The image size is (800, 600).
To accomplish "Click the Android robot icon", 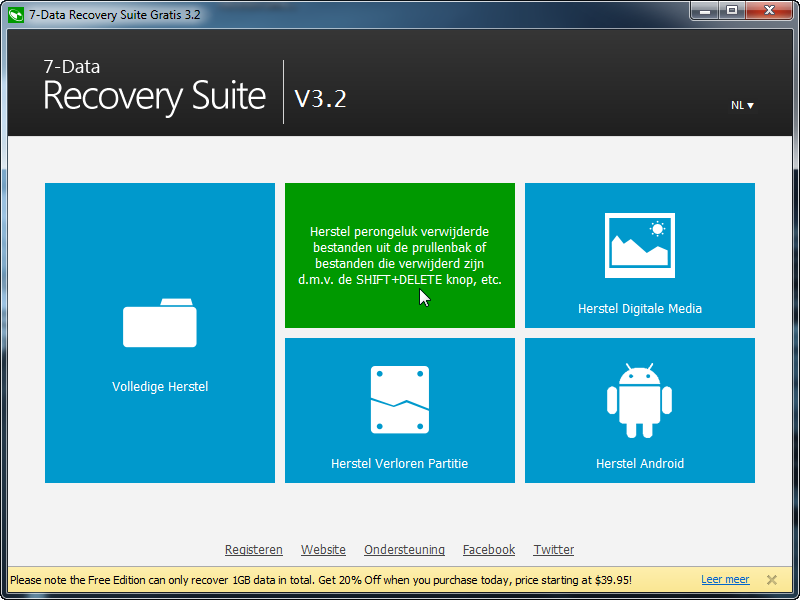I will [639, 401].
